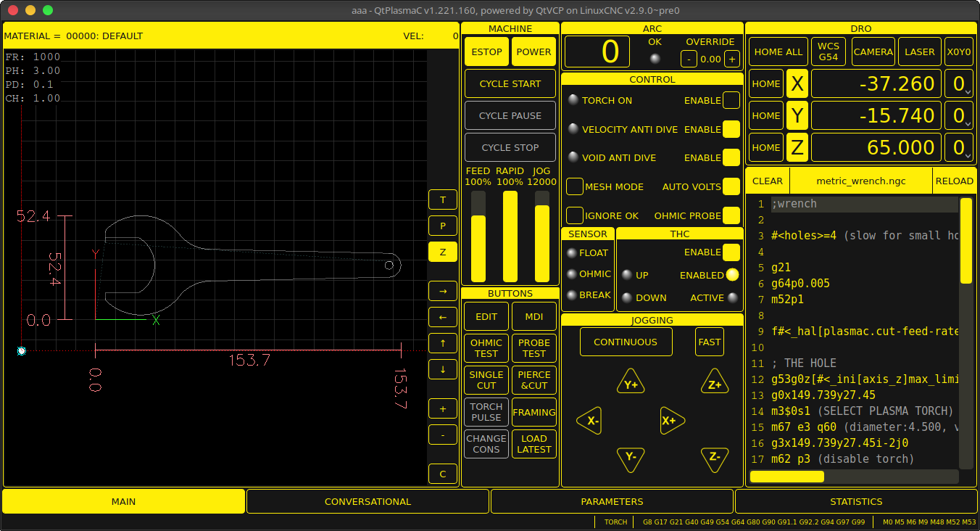Select the Z view button
The width and height of the screenshot is (980, 531).
(x=443, y=252)
